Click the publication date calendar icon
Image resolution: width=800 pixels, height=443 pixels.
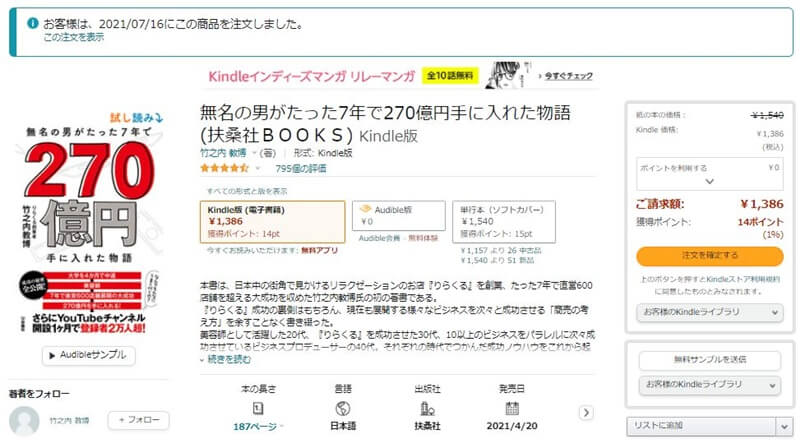click(x=512, y=408)
